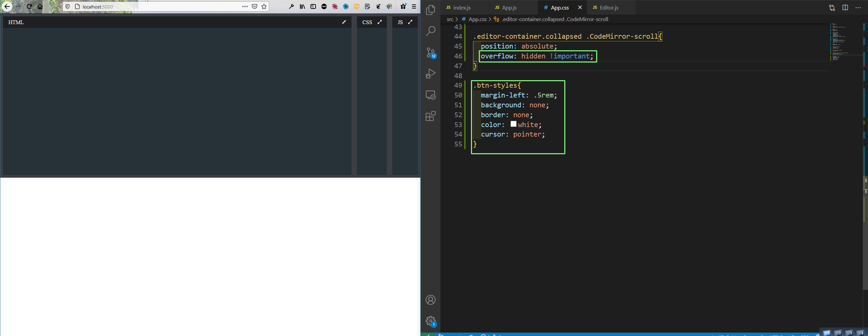Open page actions three-dot menu
This screenshot has height=336, width=868.
pyautogui.click(x=245, y=6)
